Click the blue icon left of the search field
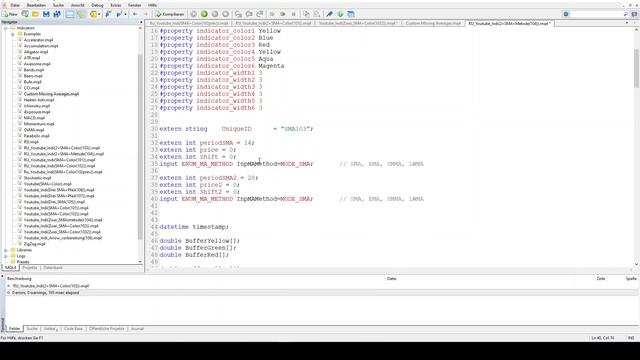 [x=566, y=14]
